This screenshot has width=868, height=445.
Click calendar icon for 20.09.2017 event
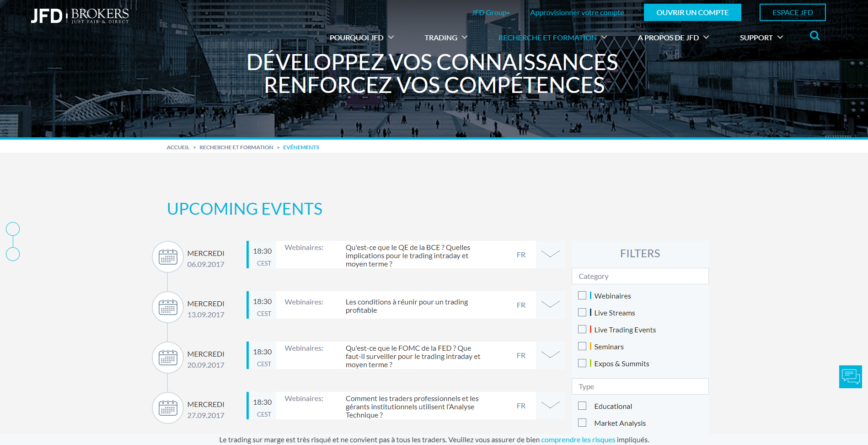point(168,358)
